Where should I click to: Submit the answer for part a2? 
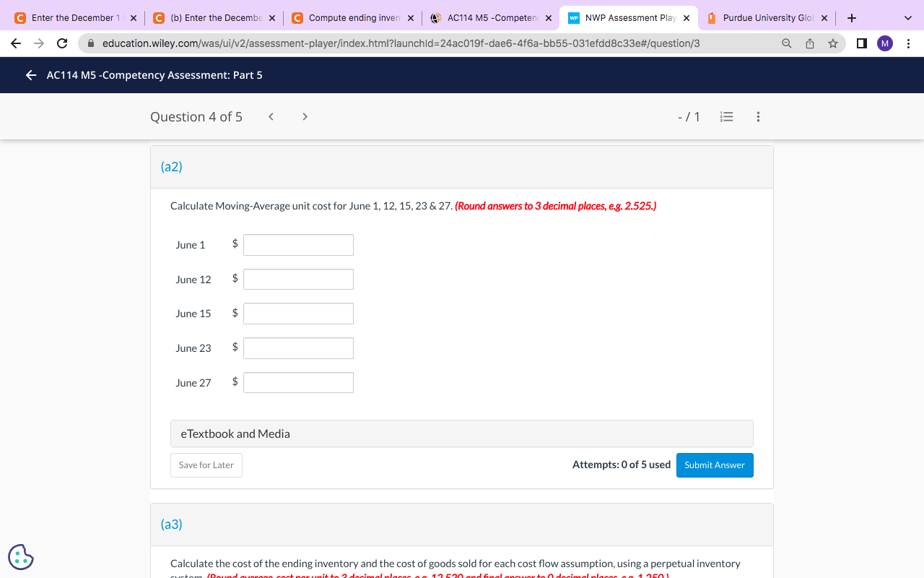(x=715, y=465)
